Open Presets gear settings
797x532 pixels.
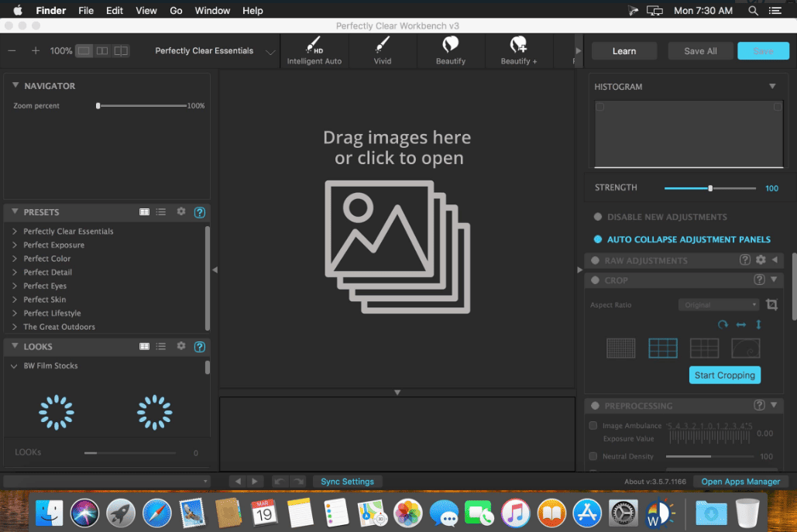click(181, 211)
